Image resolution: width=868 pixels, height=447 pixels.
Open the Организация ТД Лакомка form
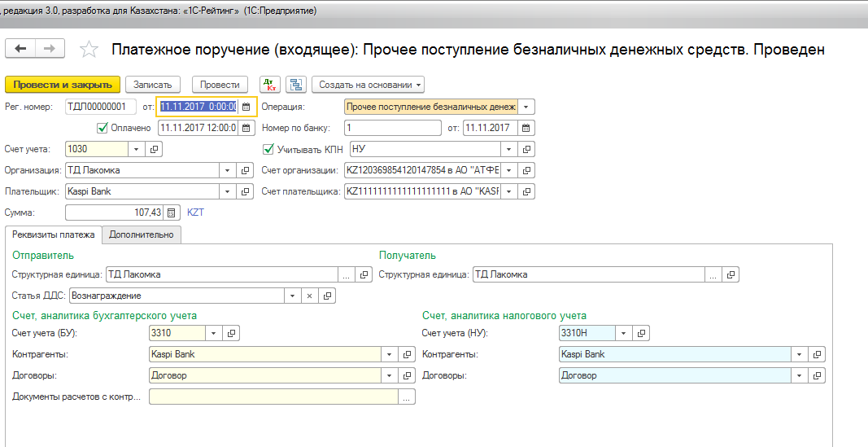(245, 171)
